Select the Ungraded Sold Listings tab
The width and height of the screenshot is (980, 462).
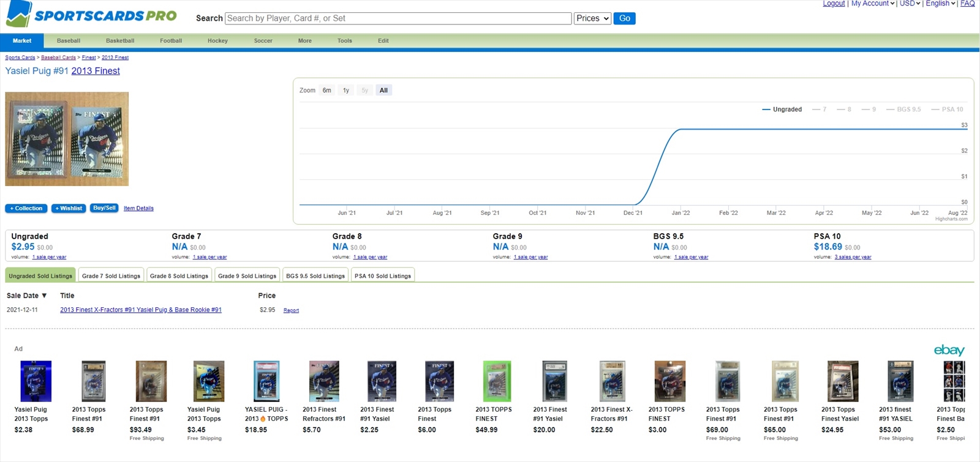click(40, 276)
